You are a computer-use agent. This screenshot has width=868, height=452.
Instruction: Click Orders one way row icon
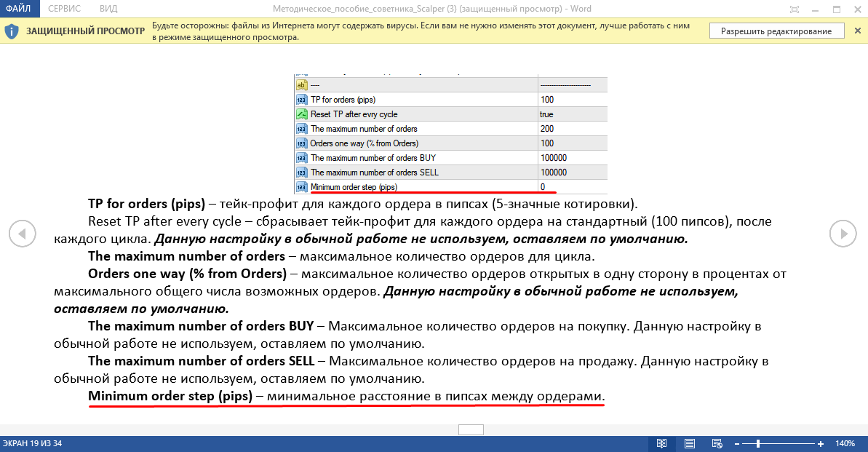tap(301, 143)
